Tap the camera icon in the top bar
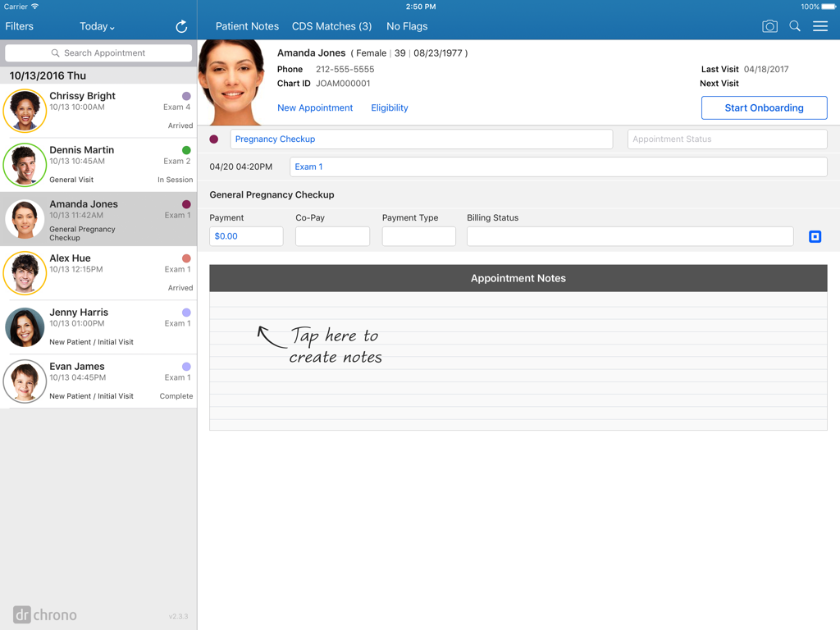Screen dimensions: 840x630 (769, 25)
